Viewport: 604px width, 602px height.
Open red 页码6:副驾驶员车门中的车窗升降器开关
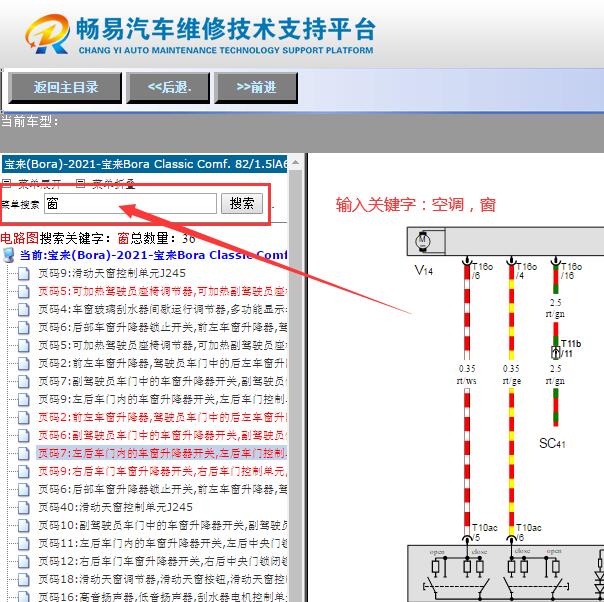[x=163, y=435]
